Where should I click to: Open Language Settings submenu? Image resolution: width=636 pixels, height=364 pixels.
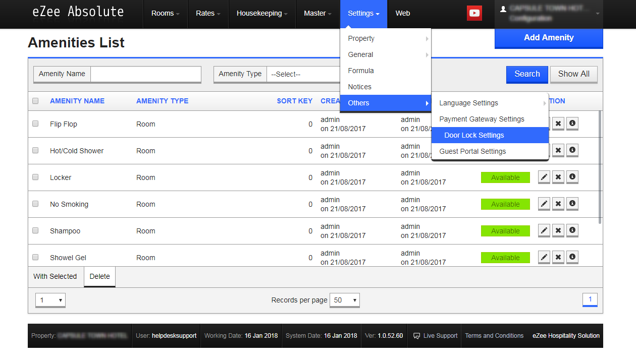490,103
